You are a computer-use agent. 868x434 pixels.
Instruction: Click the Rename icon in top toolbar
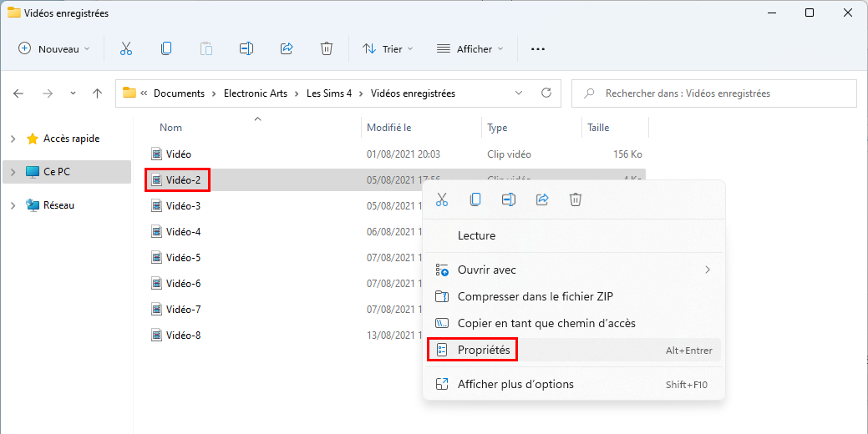pyautogui.click(x=246, y=48)
